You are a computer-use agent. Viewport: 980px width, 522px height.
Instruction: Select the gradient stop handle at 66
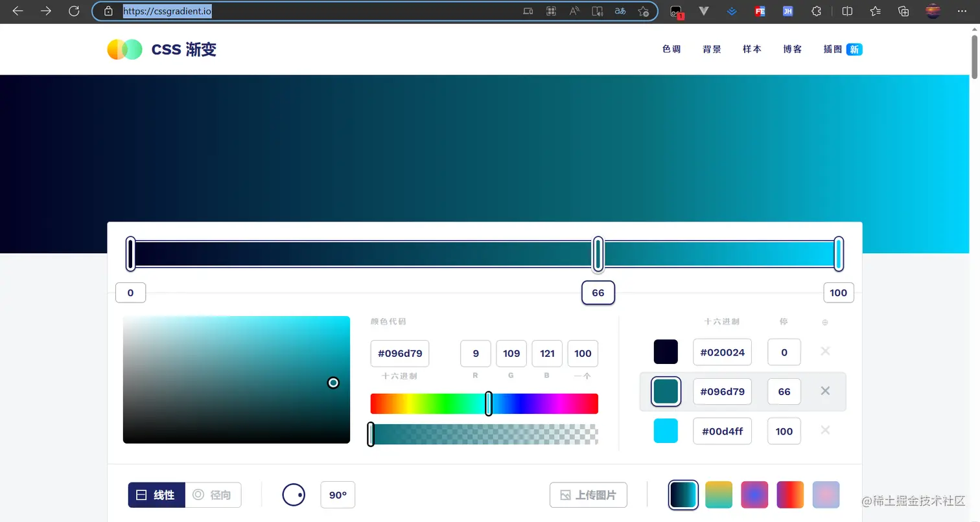tap(598, 254)
